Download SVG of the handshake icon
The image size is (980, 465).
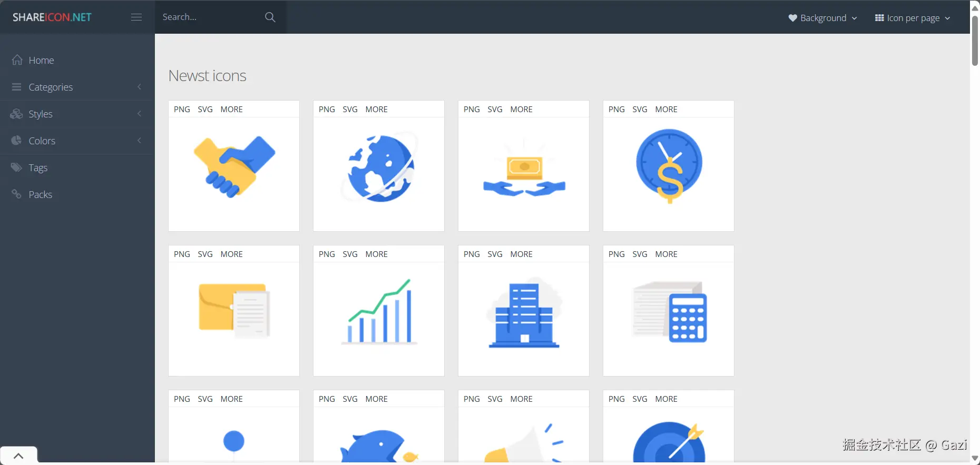205,109
